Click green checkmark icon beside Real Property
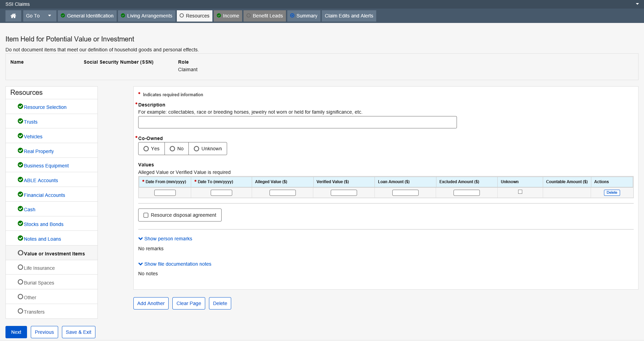Image resolution: width=644 pixels, height=341 pixels. click(20, 151)
